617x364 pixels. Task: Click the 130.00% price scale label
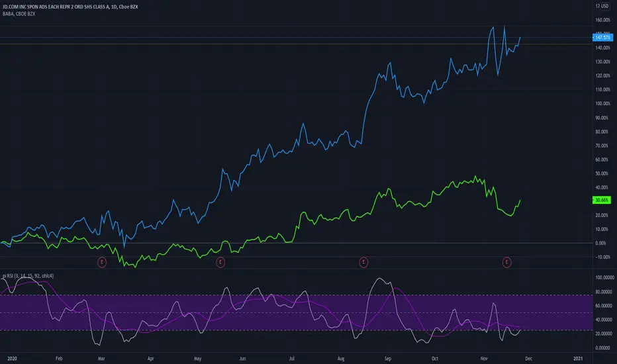(603, 62)
